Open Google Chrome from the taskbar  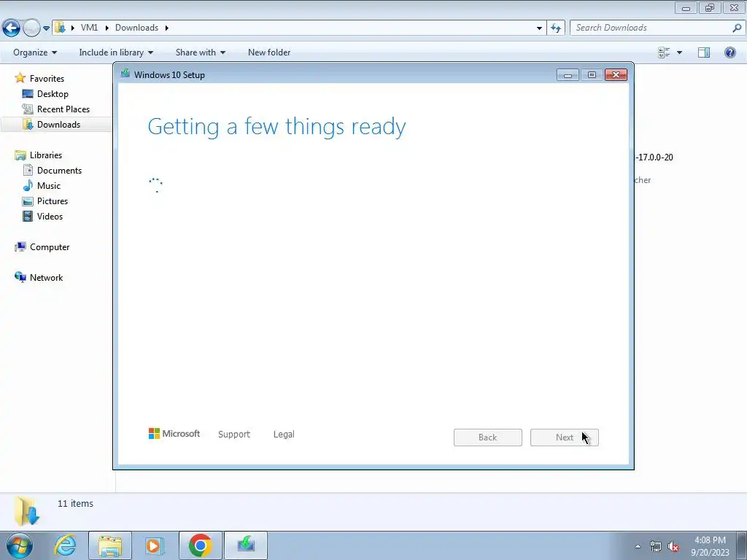(200, 545)
